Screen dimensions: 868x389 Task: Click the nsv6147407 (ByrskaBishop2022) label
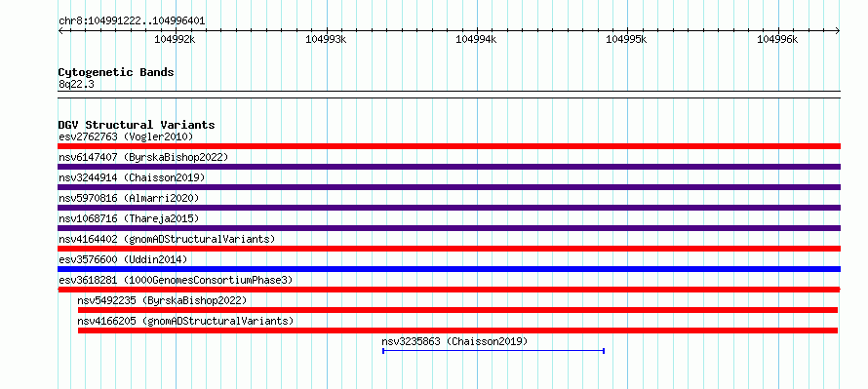(143, 157)
